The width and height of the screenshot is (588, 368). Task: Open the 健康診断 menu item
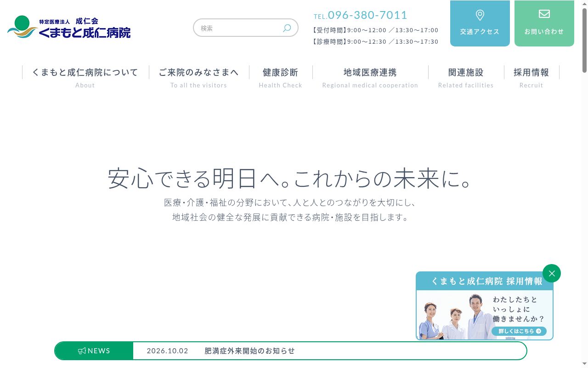(x=281, y=78)
